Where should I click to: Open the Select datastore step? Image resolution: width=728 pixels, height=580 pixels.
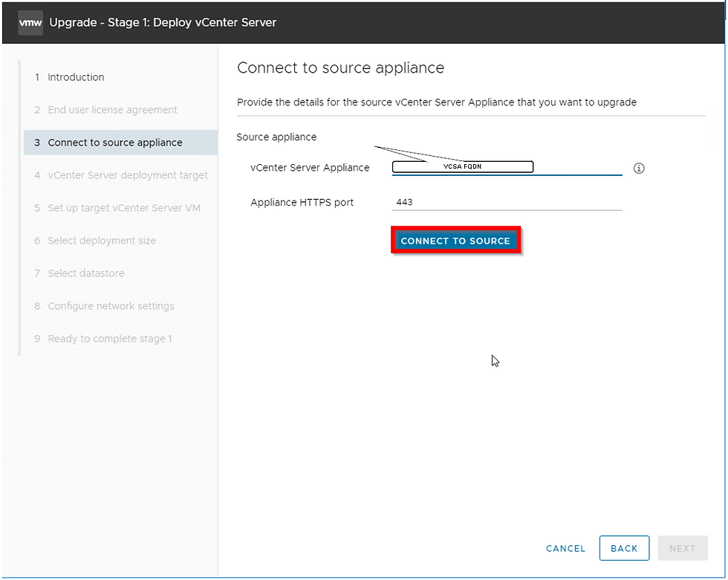coord(79,273)
